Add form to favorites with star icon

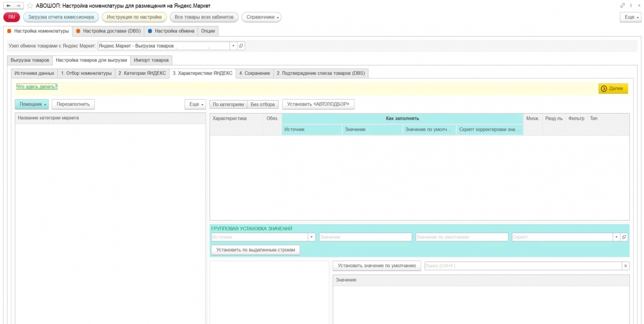coord(30,6)
